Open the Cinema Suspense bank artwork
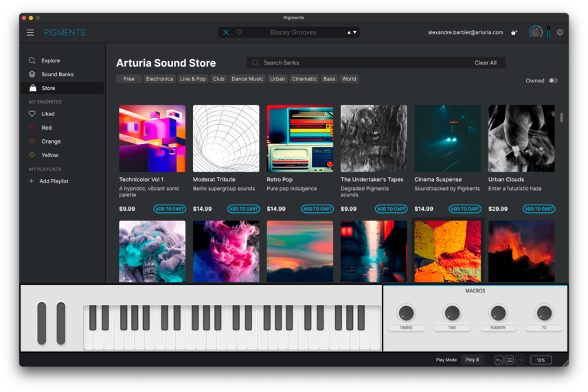 [x=448, y=138]
